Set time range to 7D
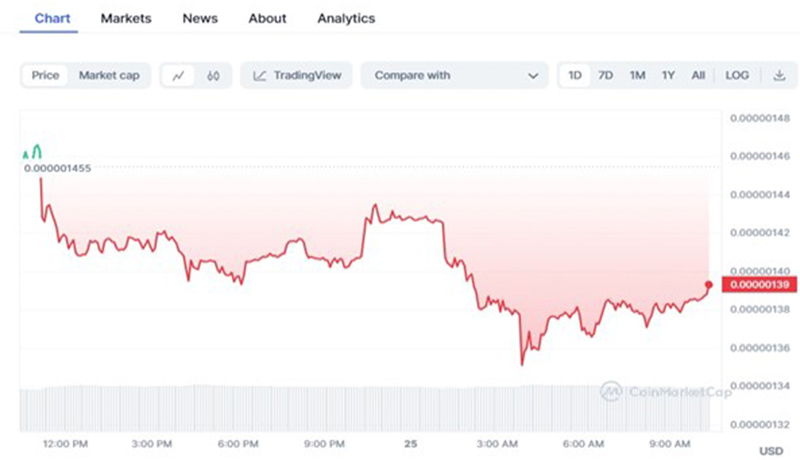 pyautogui.click(x=606, y=75)
